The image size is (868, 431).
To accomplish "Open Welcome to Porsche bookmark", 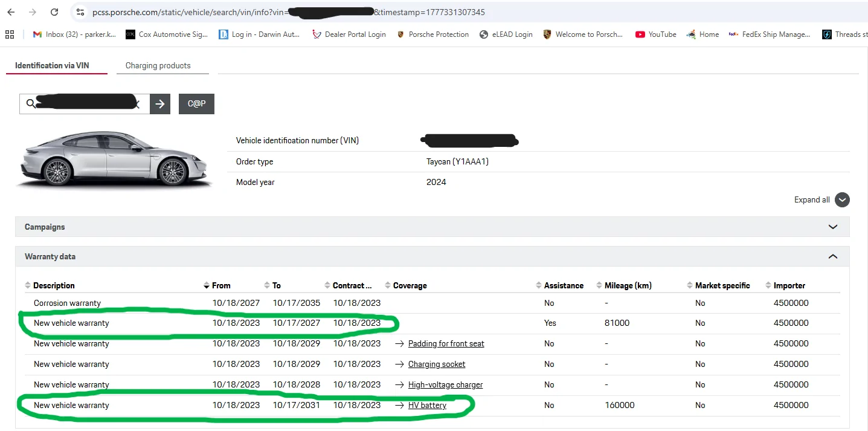I will click(583, 34).
